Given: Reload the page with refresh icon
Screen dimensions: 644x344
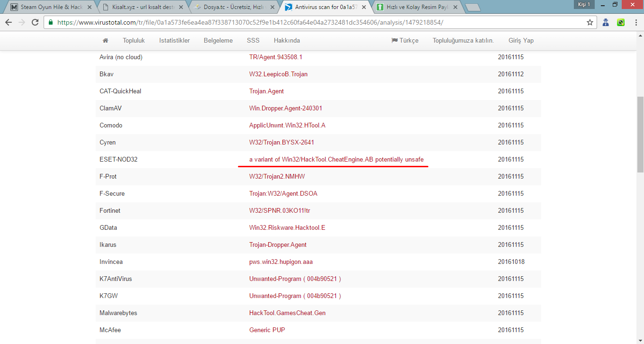Looking at the screenshot, I should (x=35, y=22).
